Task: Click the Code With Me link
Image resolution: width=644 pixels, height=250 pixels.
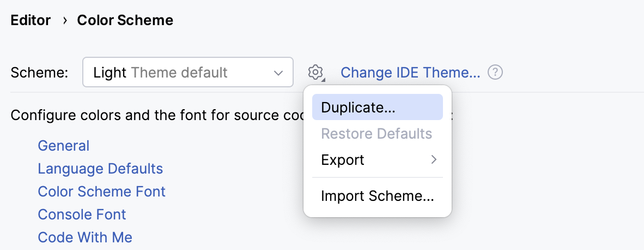Action: coord(85,237)
